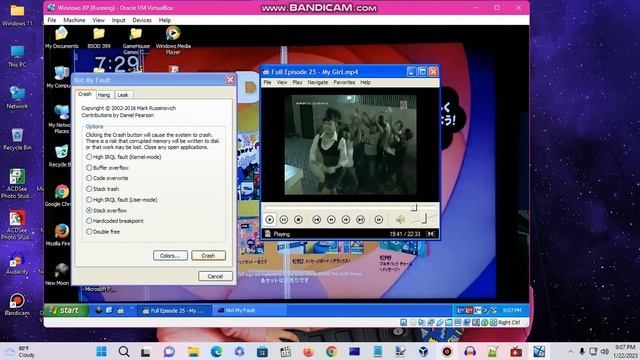Image resolution: width=640 pixels, height=360 pixels.
Task: Click the rewind (decrease speed) control
Action: (331, 220)
